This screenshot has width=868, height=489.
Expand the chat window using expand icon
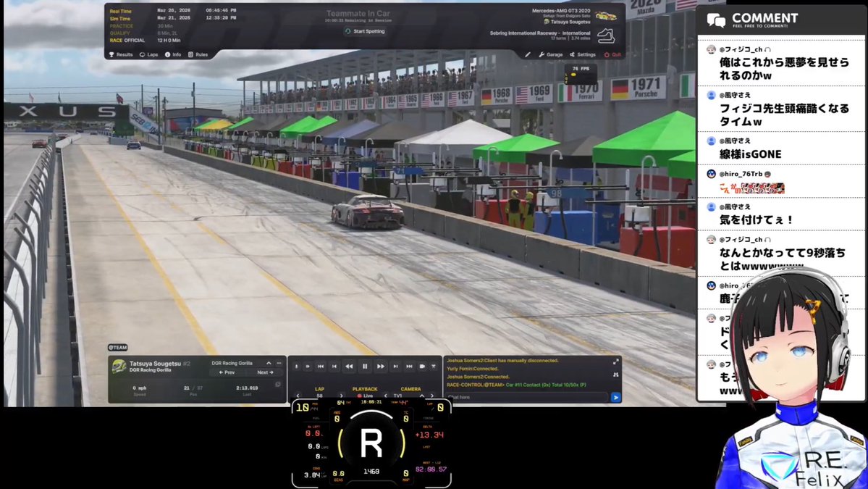pyautogui.click(x=615, y=361)
